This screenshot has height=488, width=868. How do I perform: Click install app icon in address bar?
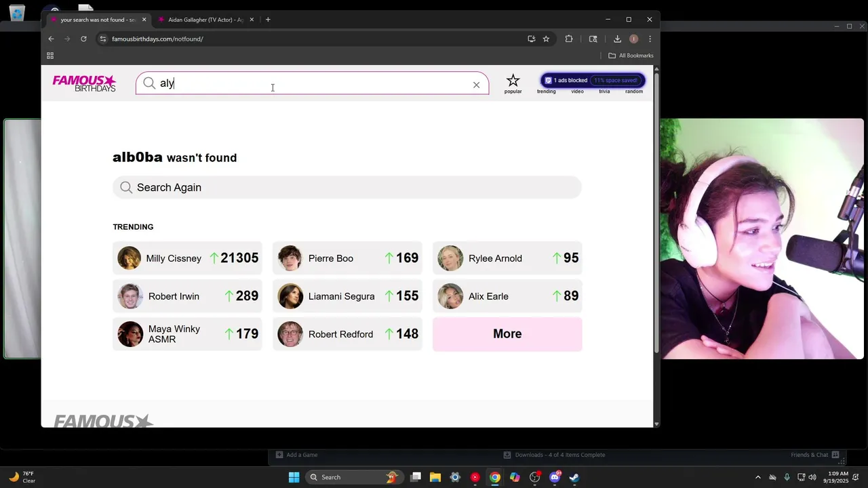pos(531,39)
